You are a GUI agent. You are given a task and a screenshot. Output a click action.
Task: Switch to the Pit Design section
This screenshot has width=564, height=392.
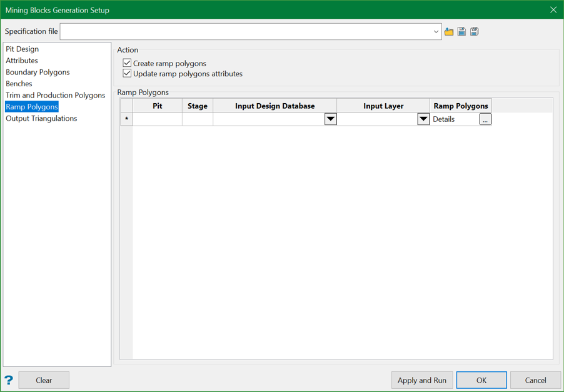click(23, 49)
